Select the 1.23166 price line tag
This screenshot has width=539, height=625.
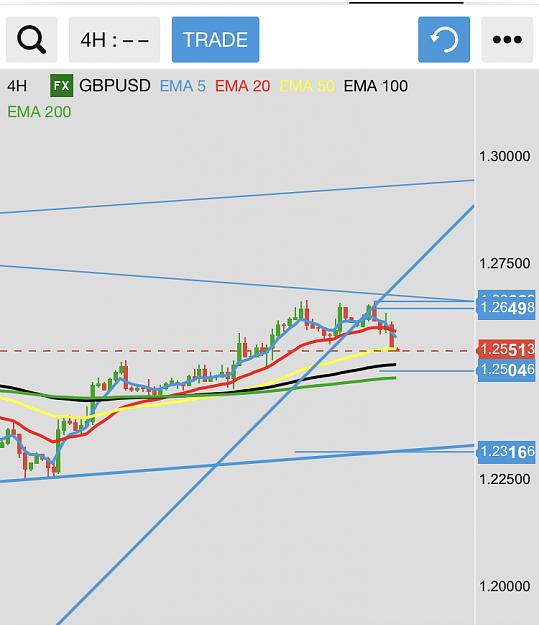[506, 452]
